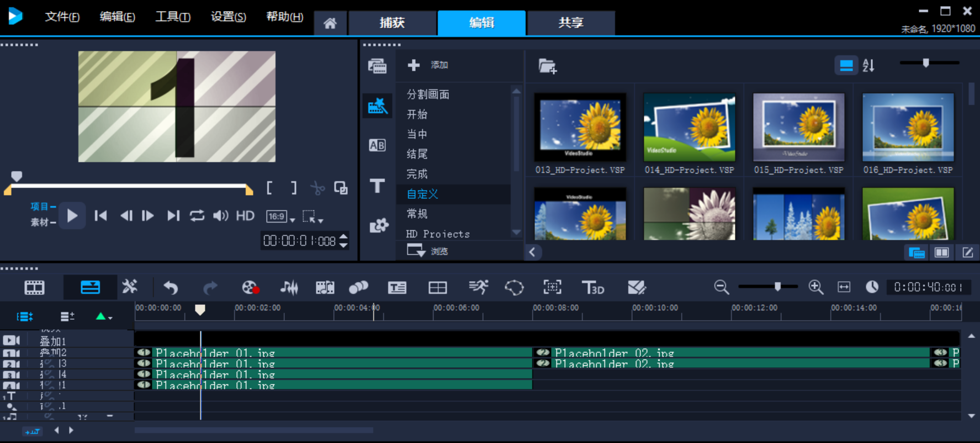Open the resize/crop mode dropdown

coord(312,217)
